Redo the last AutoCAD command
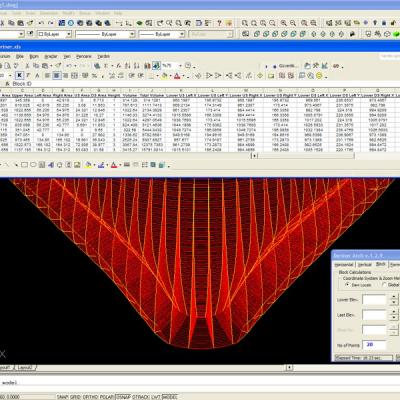The height and width of the screenshot is (400, 400). pos(51,23)
